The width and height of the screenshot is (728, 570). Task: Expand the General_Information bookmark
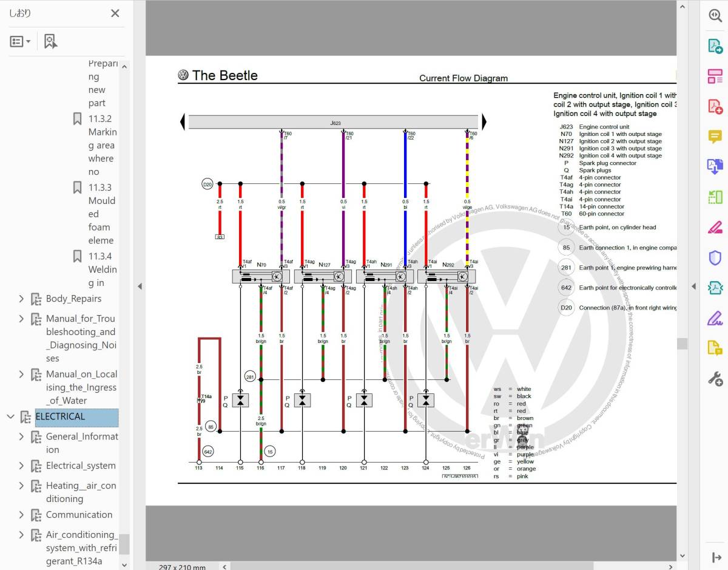[x=21, y=436]
